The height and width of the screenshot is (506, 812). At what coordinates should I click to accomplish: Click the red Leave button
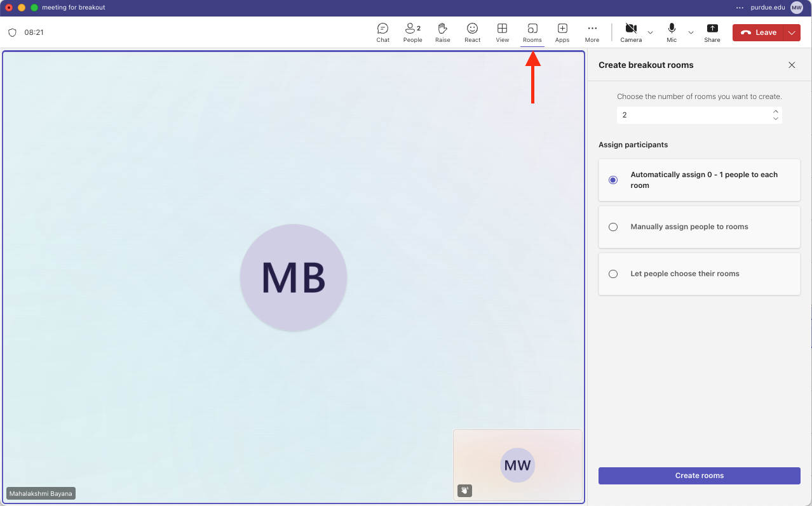759,33
